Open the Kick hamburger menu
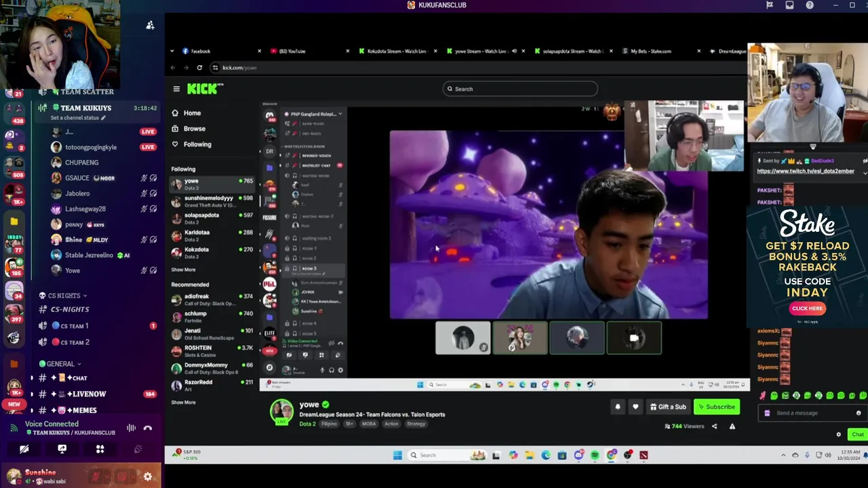 click(176, 89)
